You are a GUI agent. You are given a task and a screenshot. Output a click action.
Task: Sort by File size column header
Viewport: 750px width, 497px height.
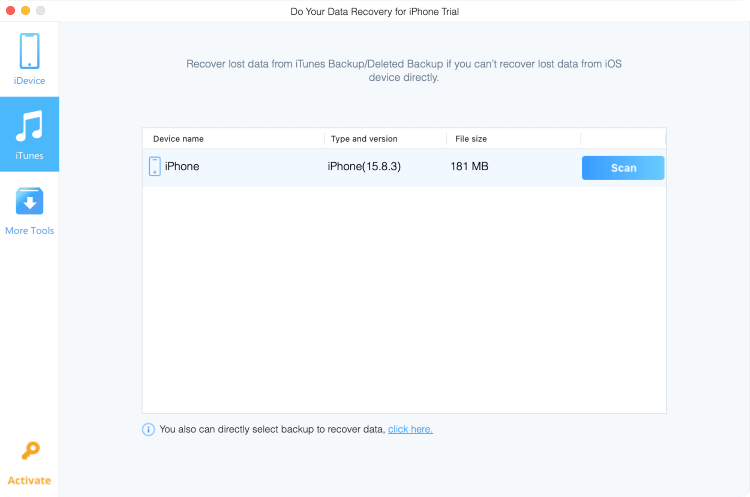471,139
